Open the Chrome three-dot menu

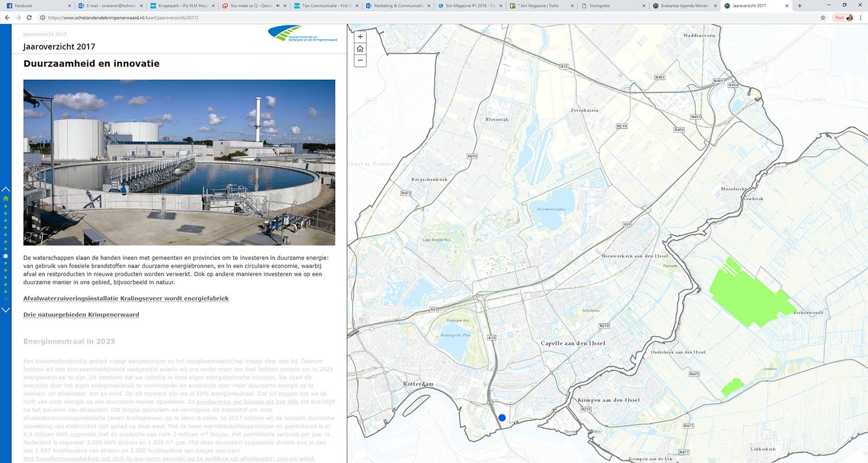click(x=860, y=17)
